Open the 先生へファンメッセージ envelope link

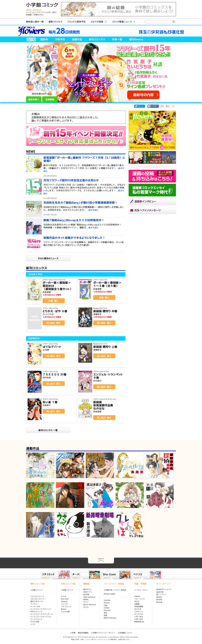pyautogui.click(x=152, y=210)
